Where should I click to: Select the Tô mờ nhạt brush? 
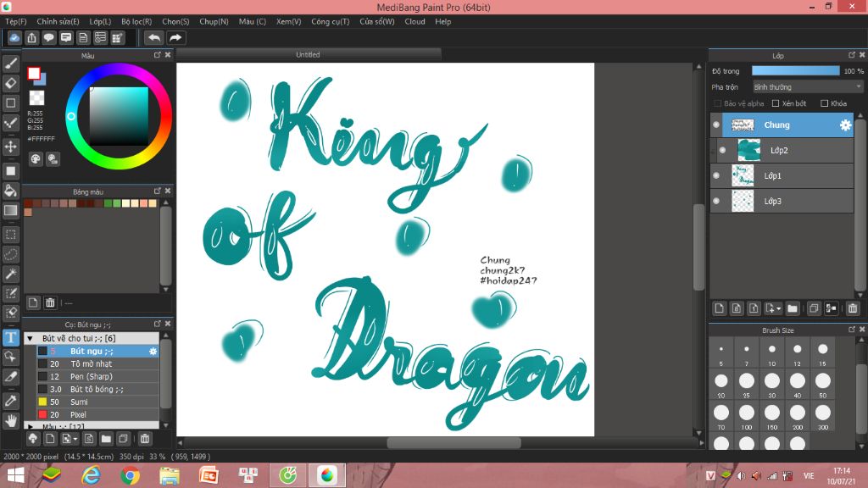(98, 364)
